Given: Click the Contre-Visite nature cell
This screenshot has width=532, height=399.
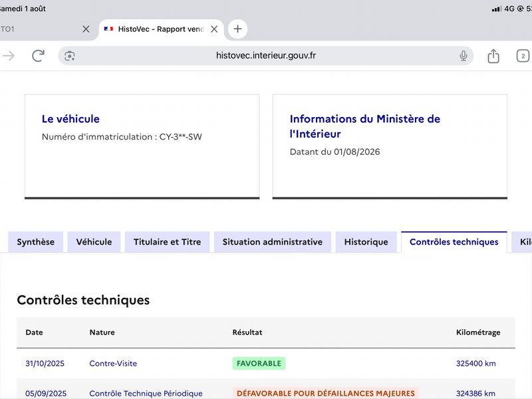Looking at the screenshot, I should coord(113,363).
